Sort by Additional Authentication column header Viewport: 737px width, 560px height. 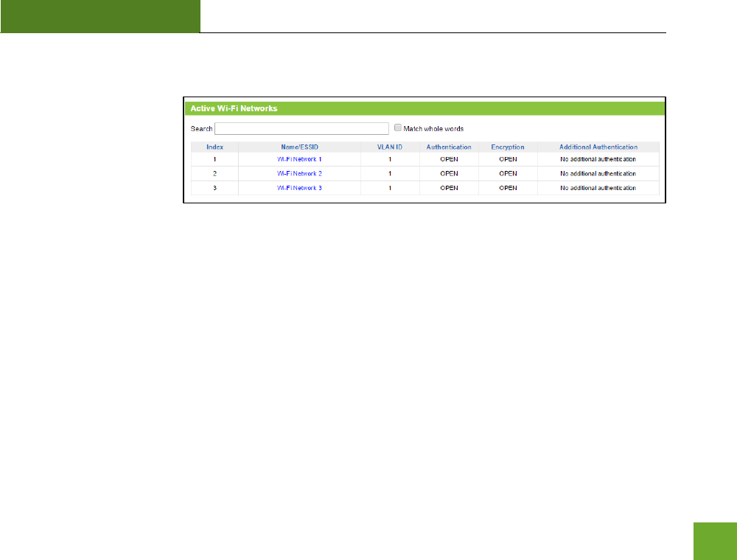point(598,147)
